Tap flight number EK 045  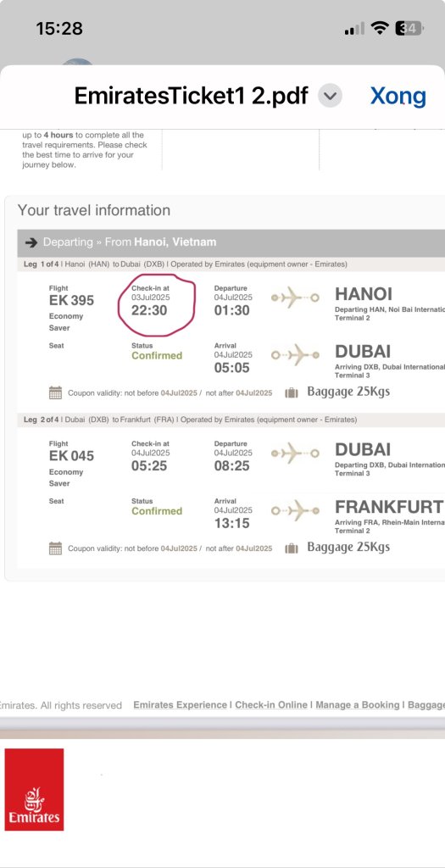[x=71, y=456]
